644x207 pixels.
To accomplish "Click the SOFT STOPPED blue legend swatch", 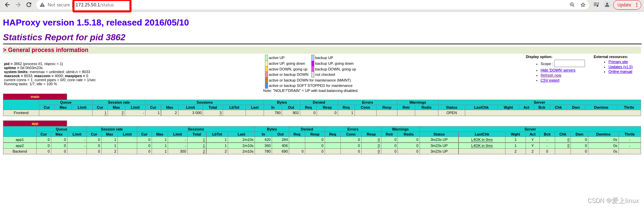I will coord(266,86).
